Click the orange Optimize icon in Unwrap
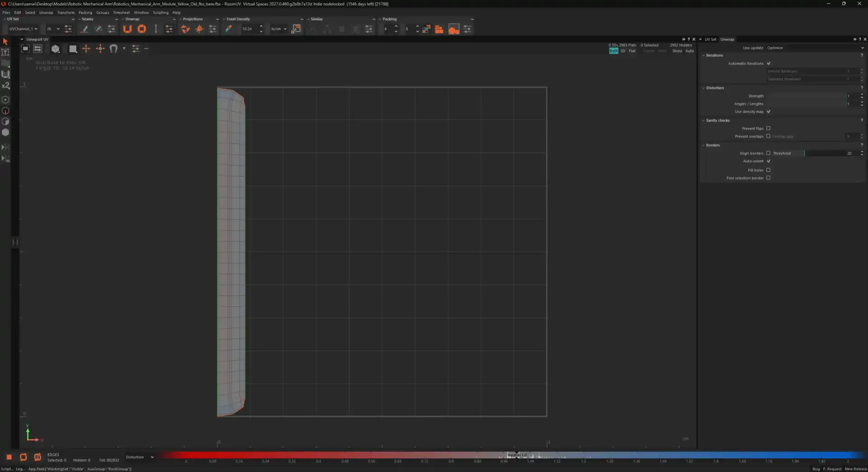This screenshot has height=472, width=868. pyautogui.click(x=142, y=29)
